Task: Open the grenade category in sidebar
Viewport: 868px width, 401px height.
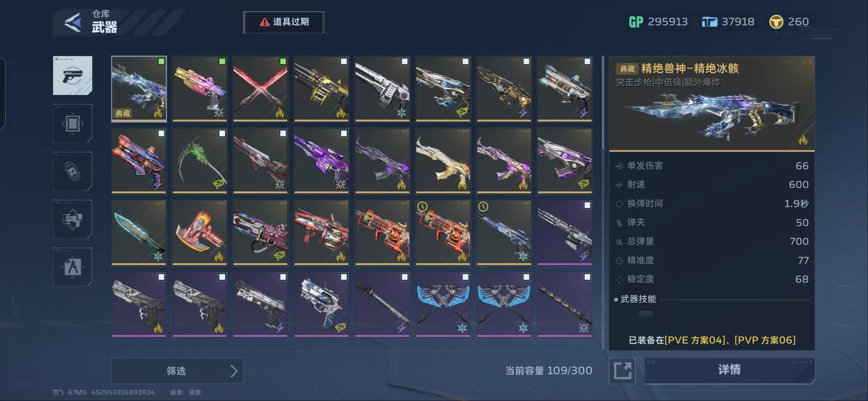Action: click(72, 171)
